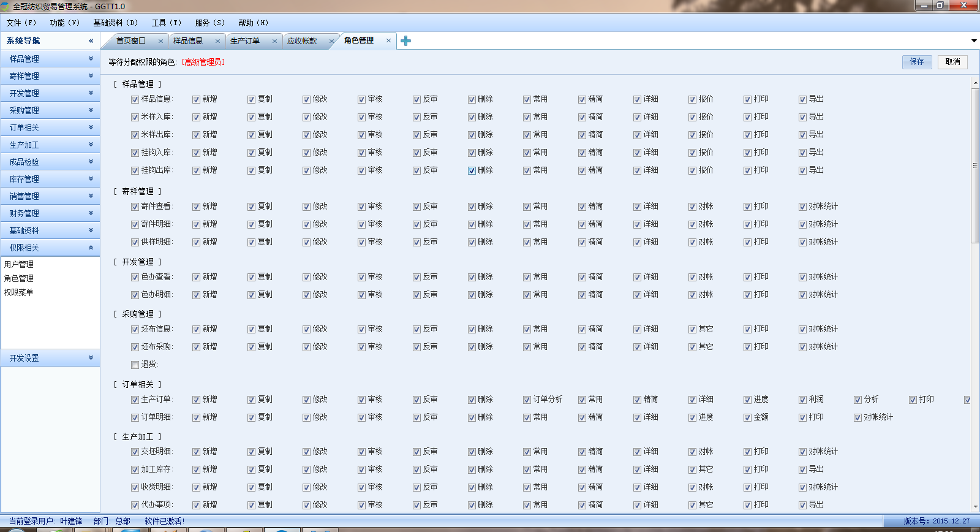
Task: Click the 取消 button
Action: coord(952,62)
